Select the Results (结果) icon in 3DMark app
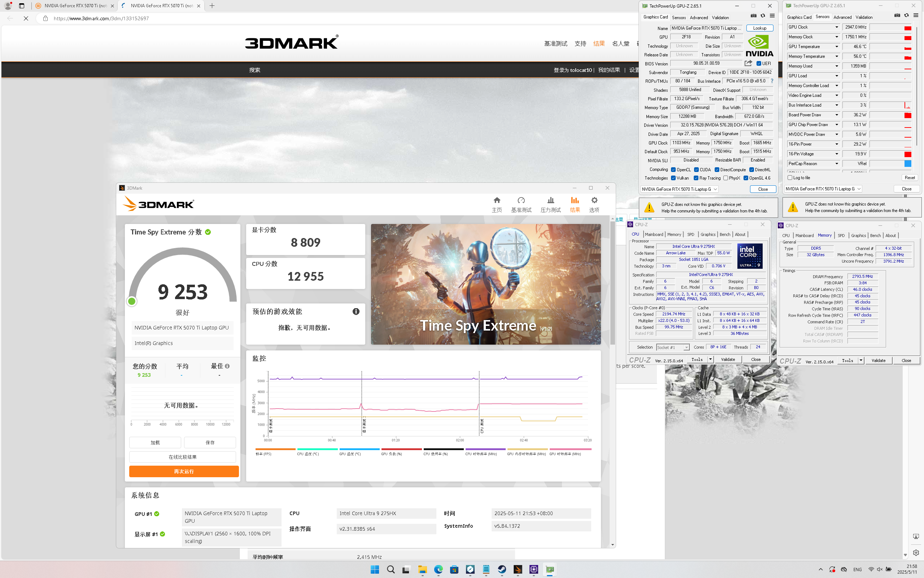This screenshot has height=578, width=924. pos(575,200)
